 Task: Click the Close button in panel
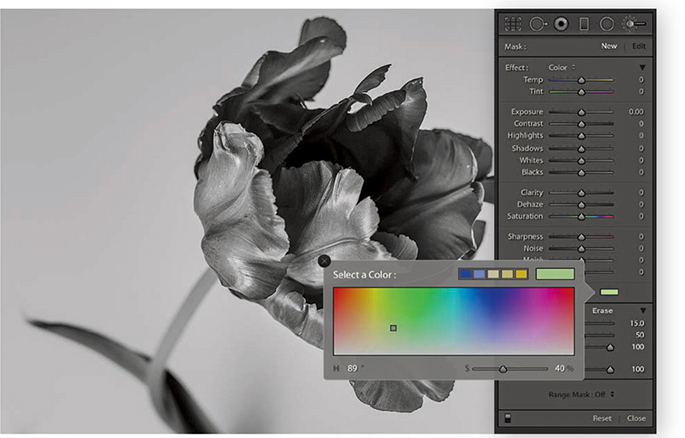pyautogui.click(x=636, y=418)
